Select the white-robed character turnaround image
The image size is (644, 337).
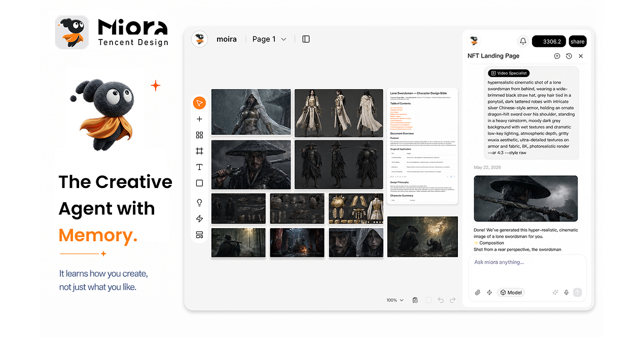(x=339, y=113)
